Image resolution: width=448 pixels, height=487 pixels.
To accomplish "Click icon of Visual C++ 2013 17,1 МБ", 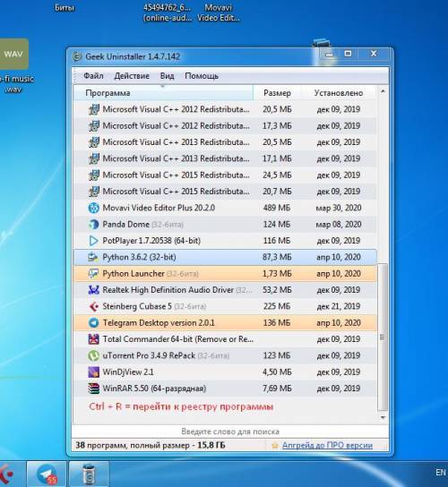I will [x=93, y=158].
